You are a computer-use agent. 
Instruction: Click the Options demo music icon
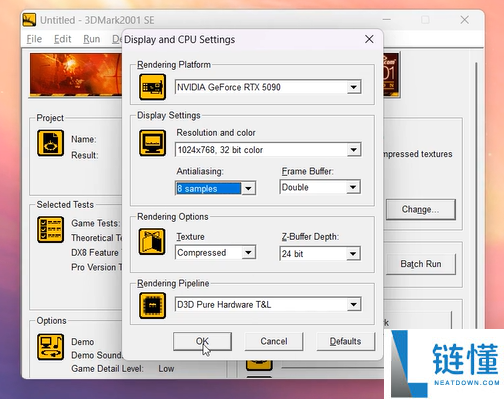(50, 347)
